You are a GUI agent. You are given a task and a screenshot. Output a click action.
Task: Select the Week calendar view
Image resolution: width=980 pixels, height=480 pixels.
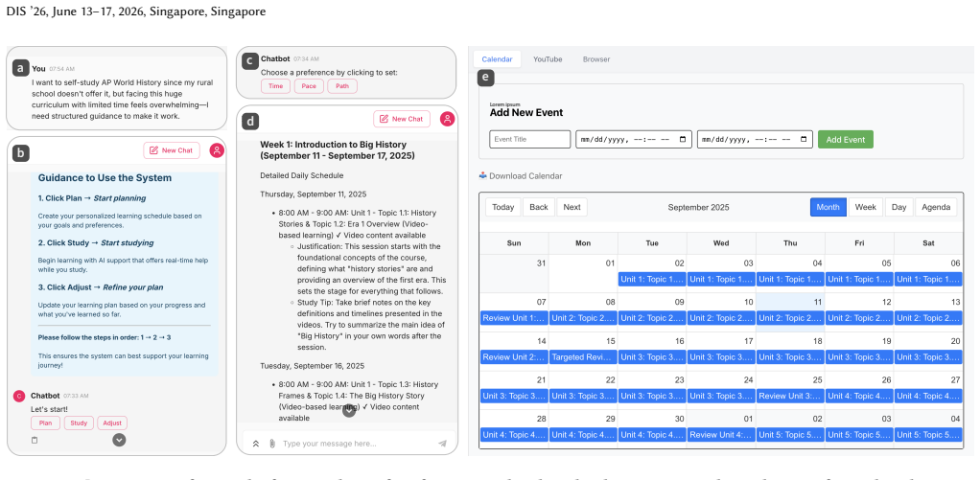coord(866,207)
